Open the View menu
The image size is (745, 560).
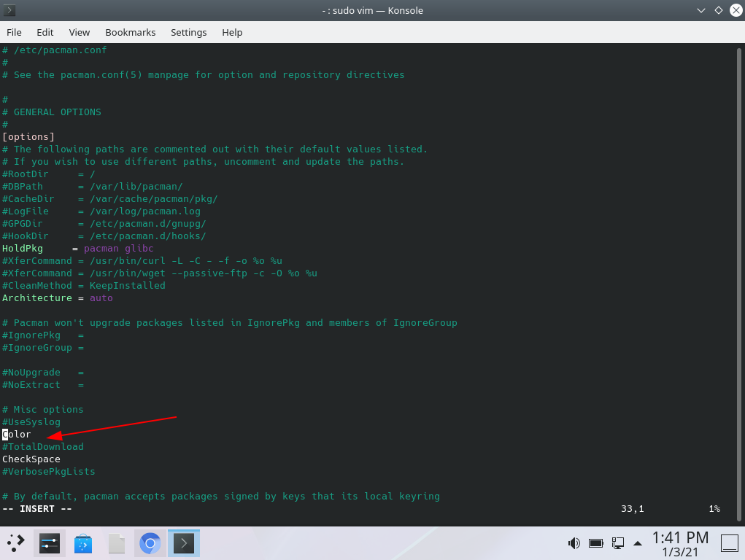(79, 32)
